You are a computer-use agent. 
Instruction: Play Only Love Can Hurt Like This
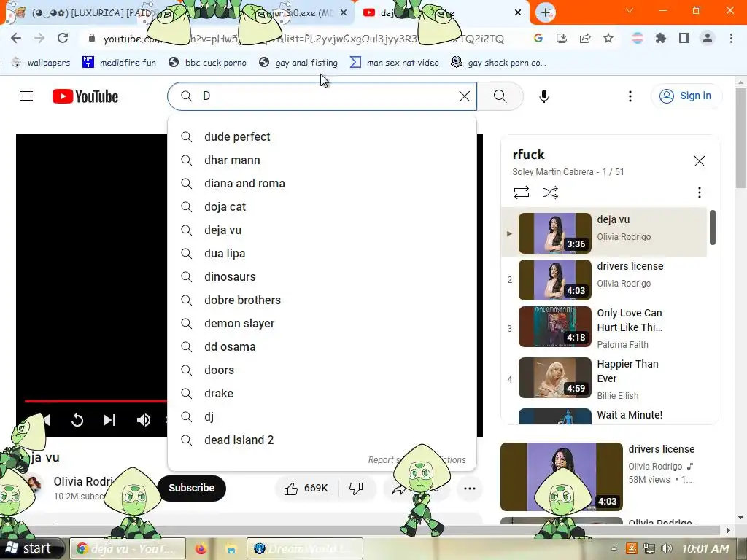pyautogui.click(x=604, y=327)
